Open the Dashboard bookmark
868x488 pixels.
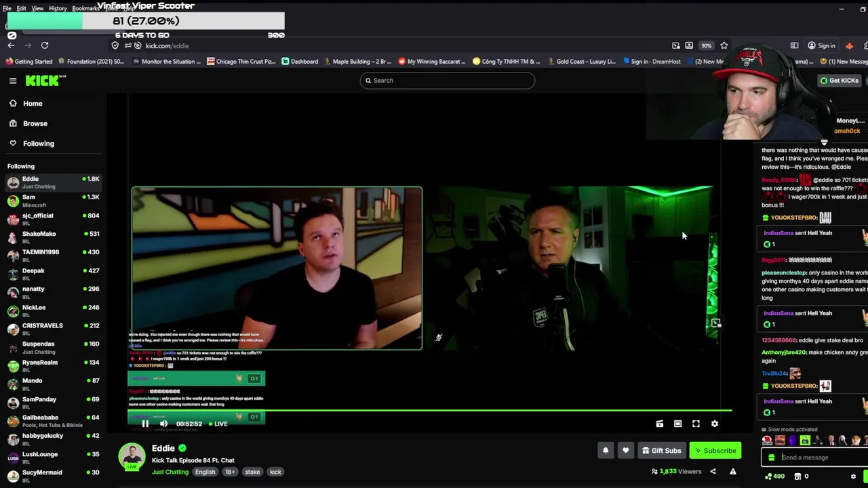[x=300, y=62]
